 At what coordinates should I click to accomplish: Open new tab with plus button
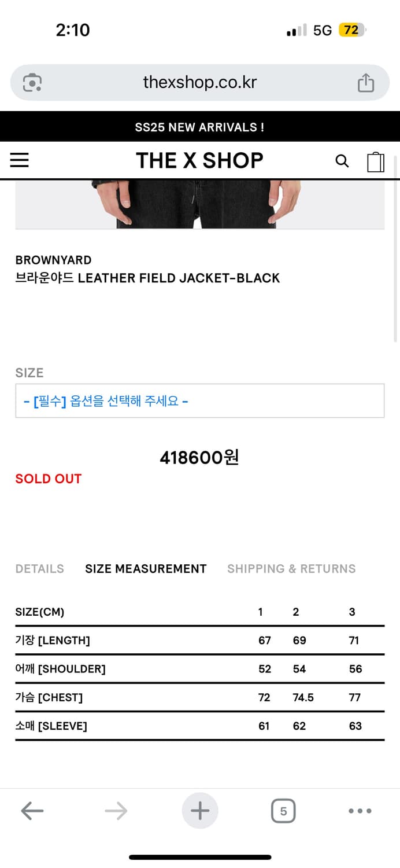(x=200, y=811)
